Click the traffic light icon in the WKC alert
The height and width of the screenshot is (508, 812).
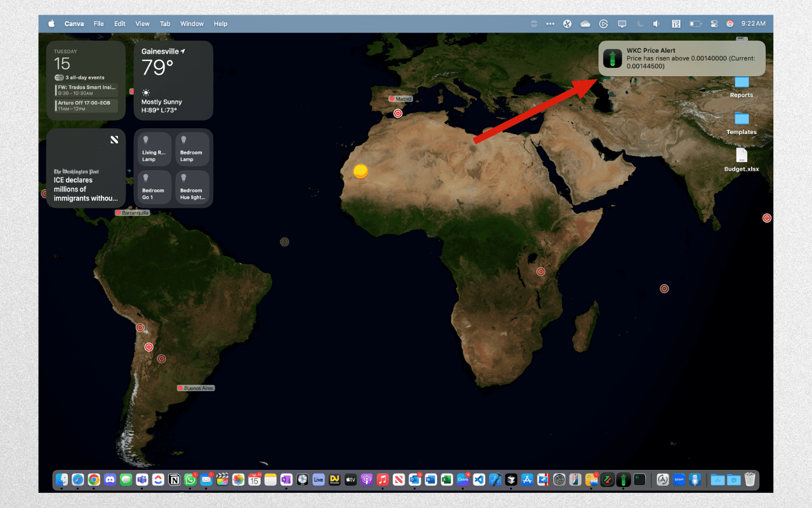[x=612, y=58]
